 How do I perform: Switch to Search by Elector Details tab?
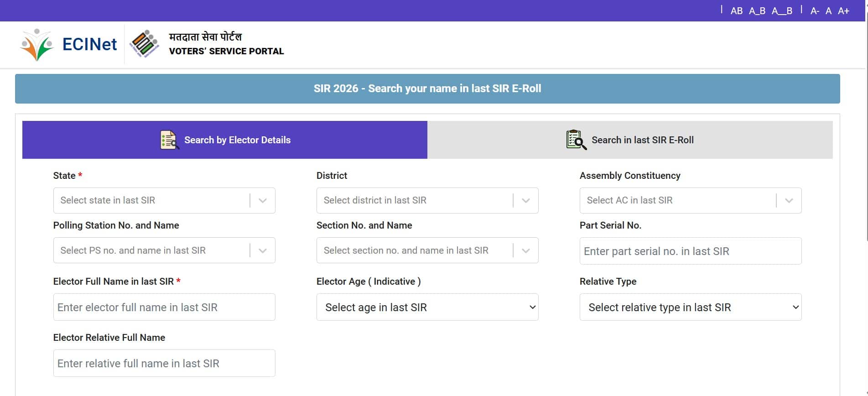(225, 140)
